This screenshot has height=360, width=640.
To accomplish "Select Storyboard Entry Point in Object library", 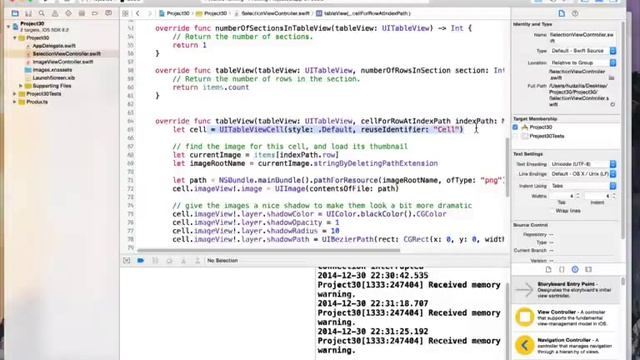I will 567,289.
